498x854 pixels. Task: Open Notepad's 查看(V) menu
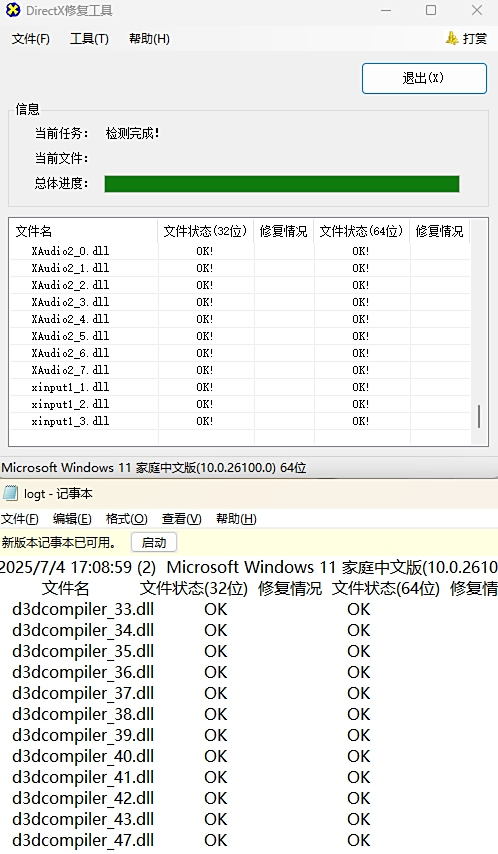point(181,518)
